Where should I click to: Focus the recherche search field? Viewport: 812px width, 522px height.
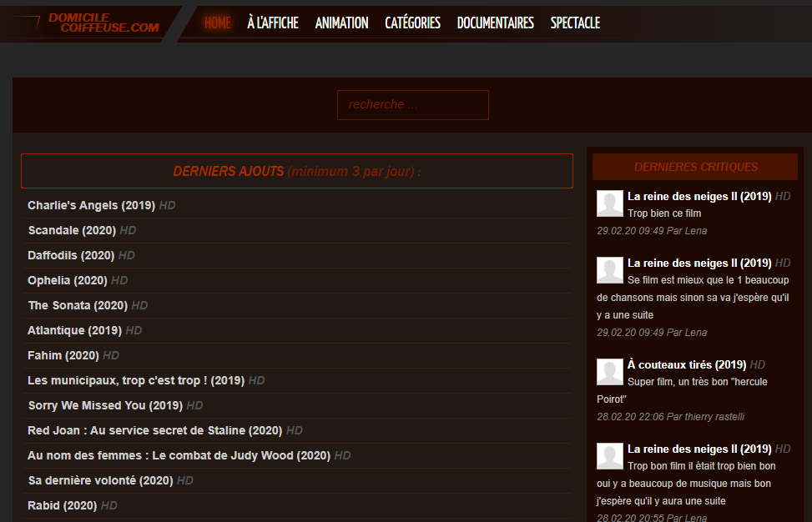[413, 105]
